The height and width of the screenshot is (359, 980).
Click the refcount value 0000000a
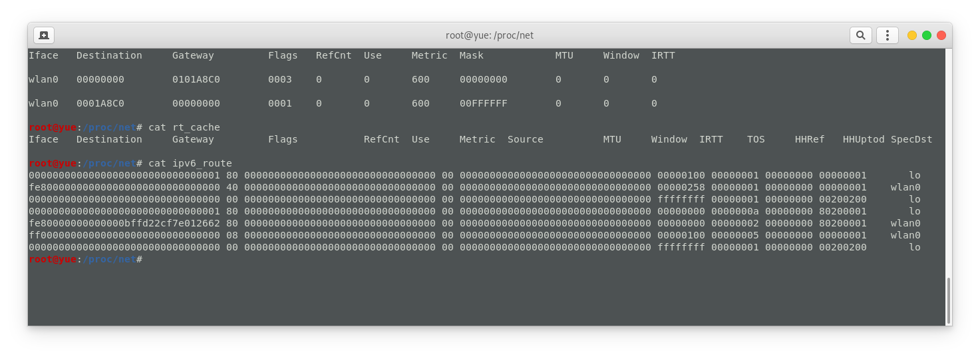pos(735,211)
